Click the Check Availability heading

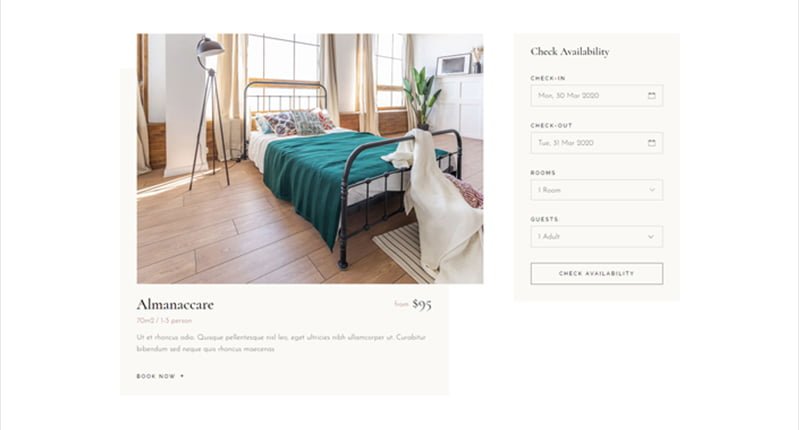click(570, 52)
